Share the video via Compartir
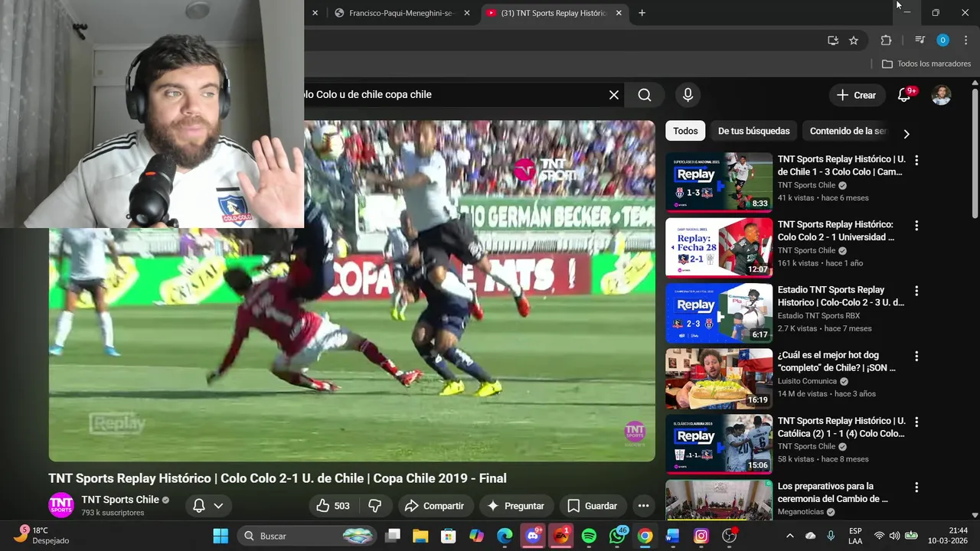Image resolution: width=980 pixels, height=551 pixels. tap(434, 506)
